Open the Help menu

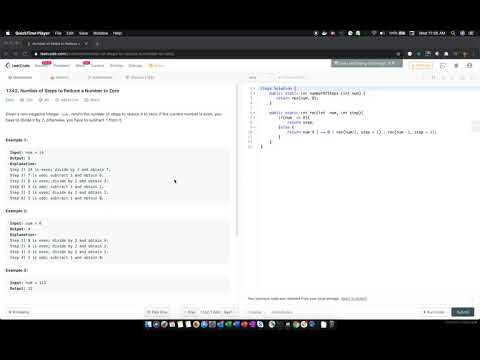pos(117,33)
